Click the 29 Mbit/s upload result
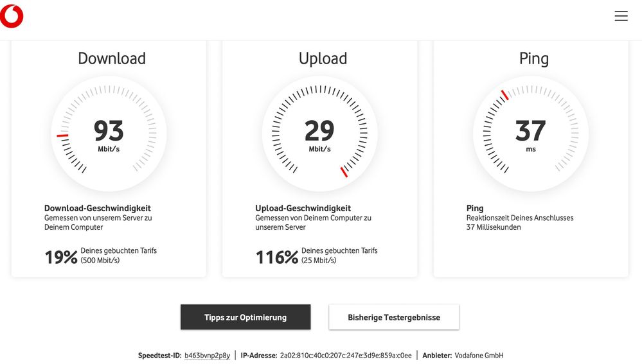This screenshot has width=642, height=364. pyautogui.click(x=319, y=135)
